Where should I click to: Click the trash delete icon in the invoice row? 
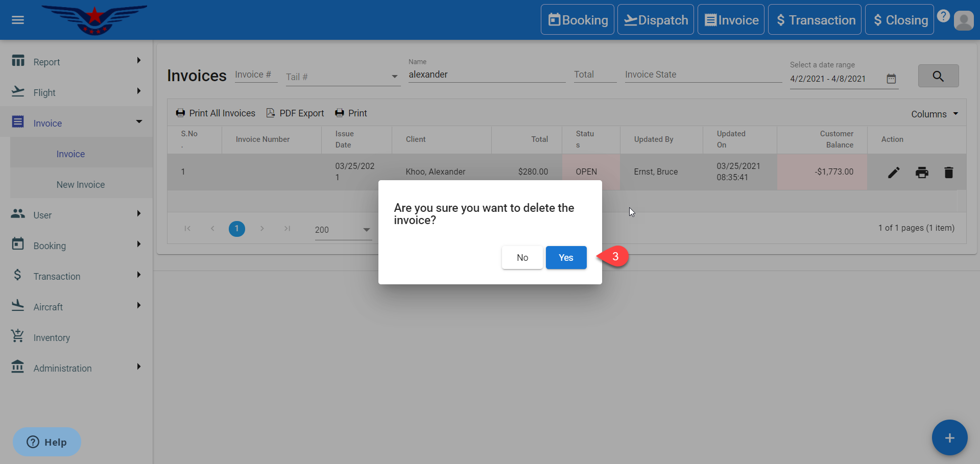click(949, 173)
